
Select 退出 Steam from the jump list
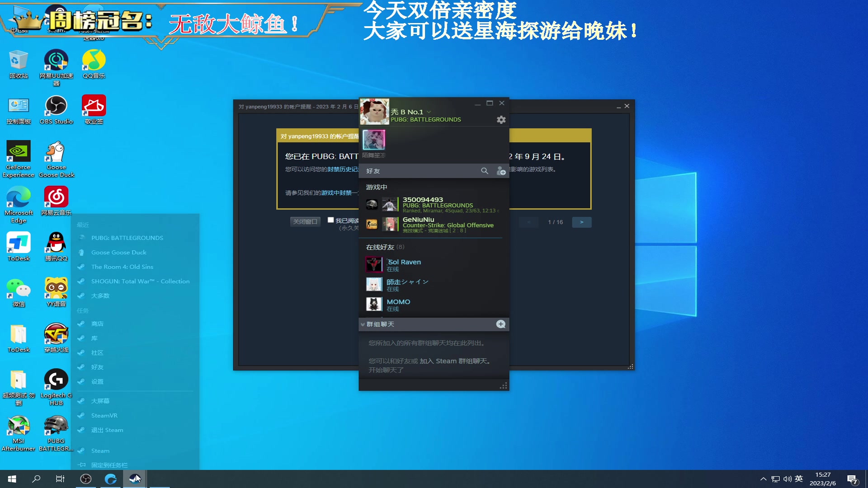point(107,430)
